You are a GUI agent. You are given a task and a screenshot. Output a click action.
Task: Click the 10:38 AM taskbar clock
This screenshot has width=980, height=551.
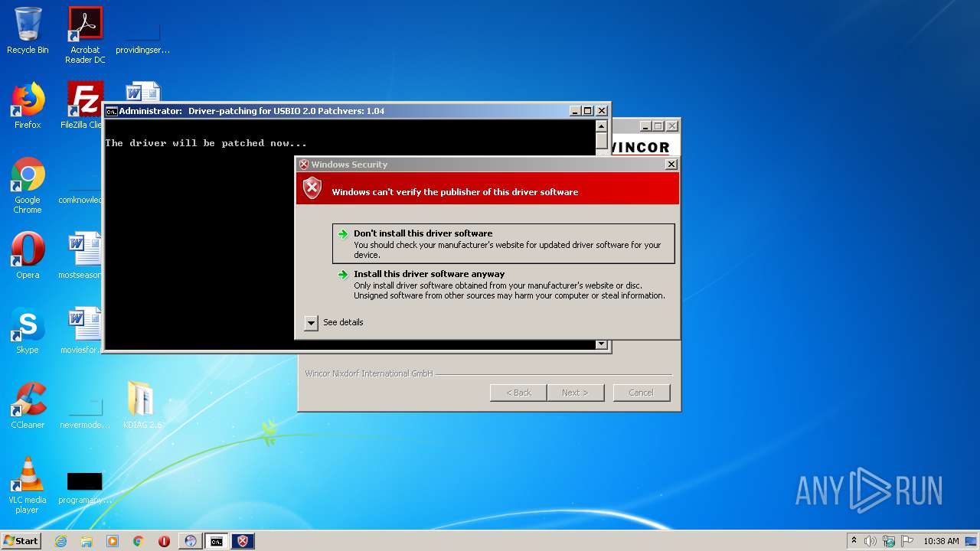(941, 541)
